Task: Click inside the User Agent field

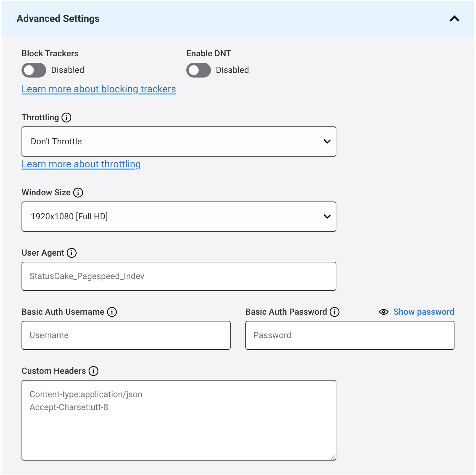Action: (179, 276)
